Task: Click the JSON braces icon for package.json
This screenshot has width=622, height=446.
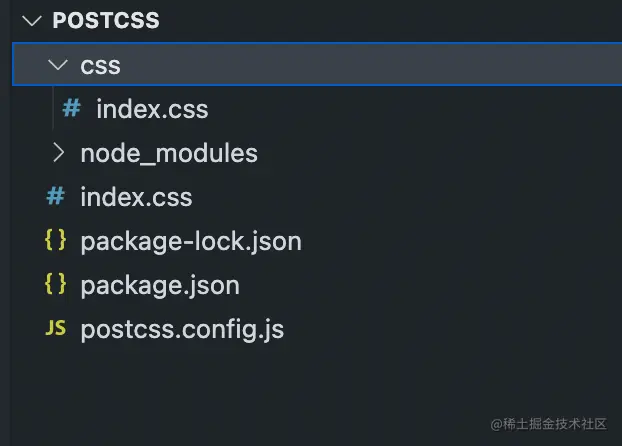Action: pyautogui.click(x=55, y=285)
